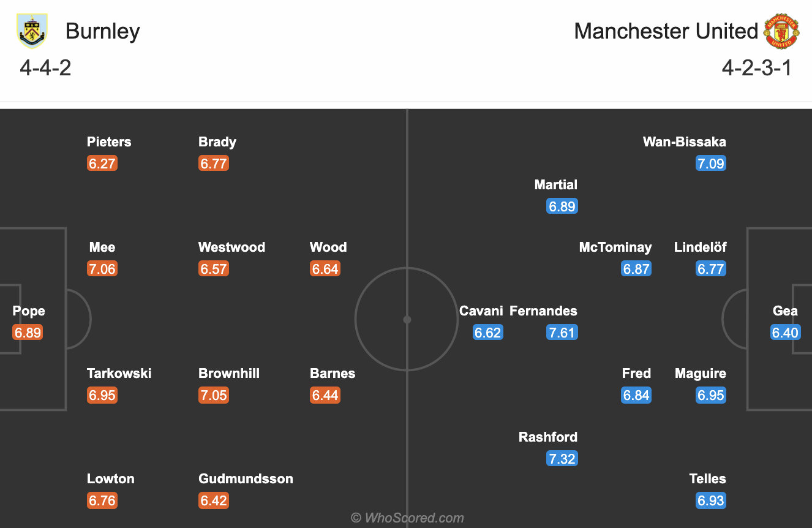This screenshot has height=528, width=812.
Task: Open player Tarkowski's name
Action: (x=119, y=374)
